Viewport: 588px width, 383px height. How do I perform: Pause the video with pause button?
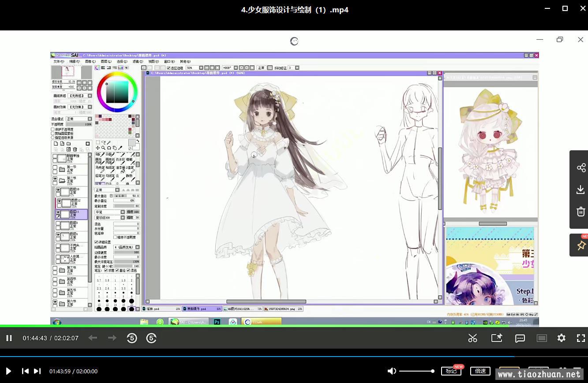(9, 338)
